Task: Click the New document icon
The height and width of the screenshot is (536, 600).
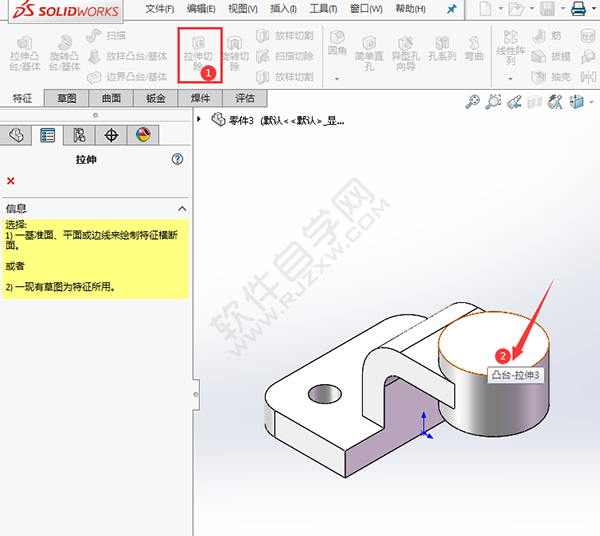Action: [485, 8]
